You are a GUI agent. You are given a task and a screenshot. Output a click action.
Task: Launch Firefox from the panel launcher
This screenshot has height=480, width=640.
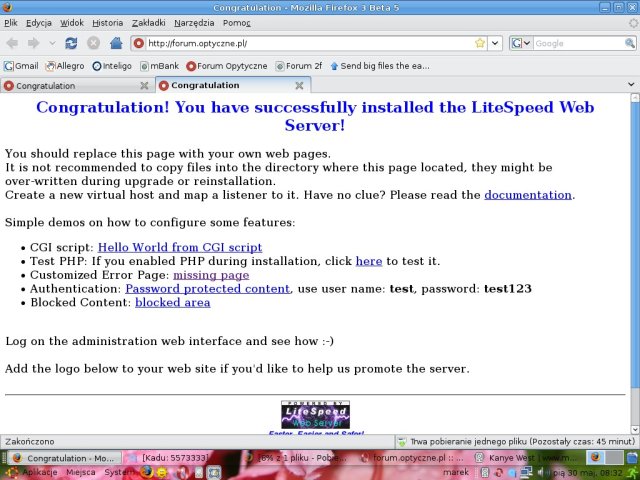tap(147, 472)
